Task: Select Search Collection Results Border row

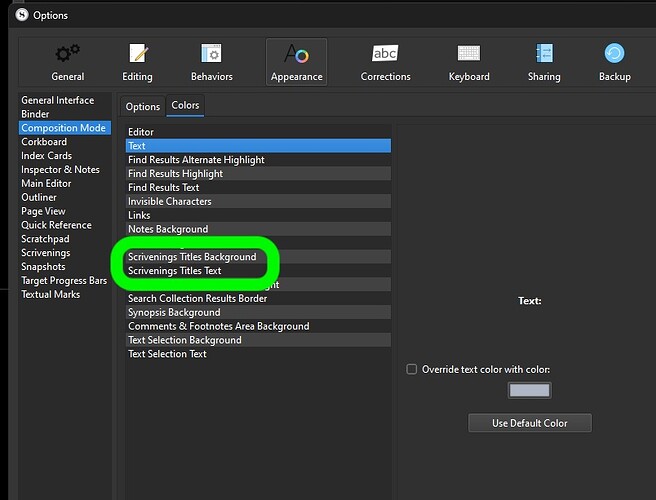Action: 258,298
